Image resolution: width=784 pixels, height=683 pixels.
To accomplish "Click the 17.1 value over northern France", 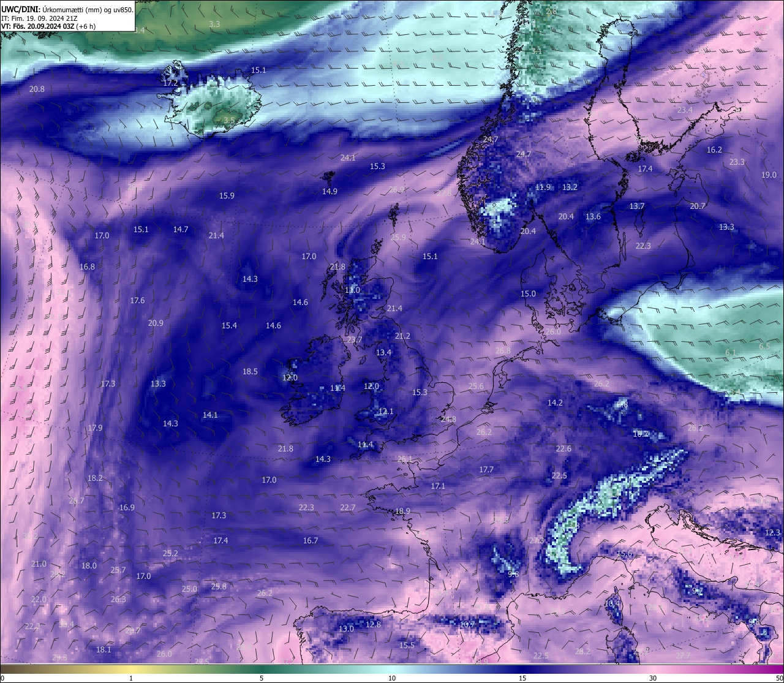I will pyautogui.click(x=438, y=486).
